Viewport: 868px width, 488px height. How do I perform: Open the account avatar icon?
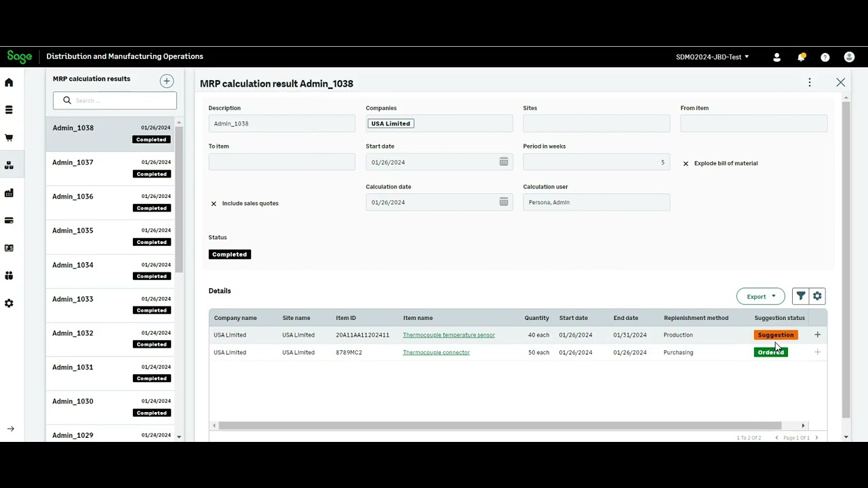click(x=849, y=58)
